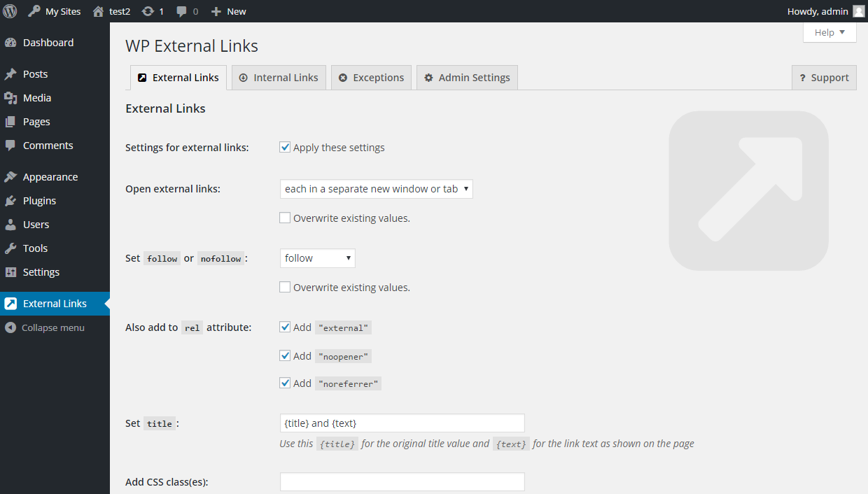Click the Support button
868x494 pixels.
click(x=824, y=78)
